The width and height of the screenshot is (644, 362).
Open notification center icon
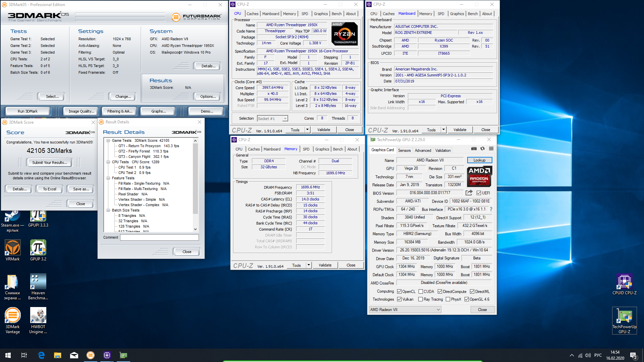[x=633, y=355]
